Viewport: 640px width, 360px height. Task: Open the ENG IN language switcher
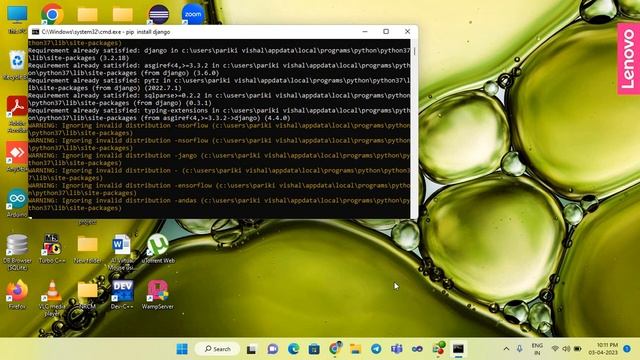(x=537, y=349)
